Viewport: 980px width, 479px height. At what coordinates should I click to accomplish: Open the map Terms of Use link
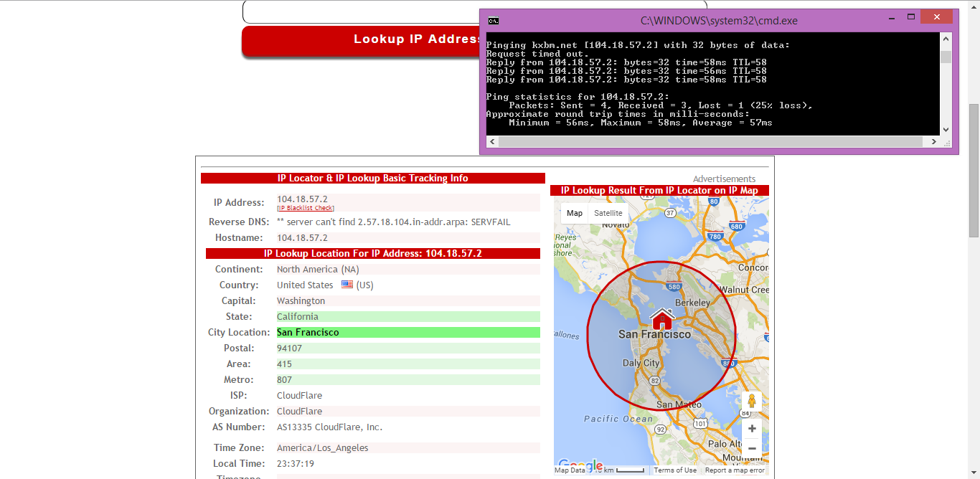pyautogui.click(x=674, y=470)
